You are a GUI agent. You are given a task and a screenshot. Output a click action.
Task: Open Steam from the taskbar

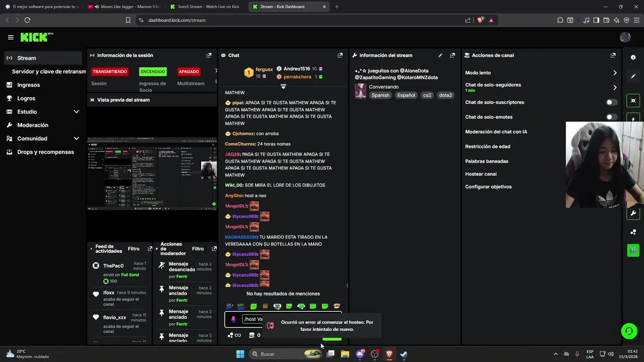click(404, 354)
